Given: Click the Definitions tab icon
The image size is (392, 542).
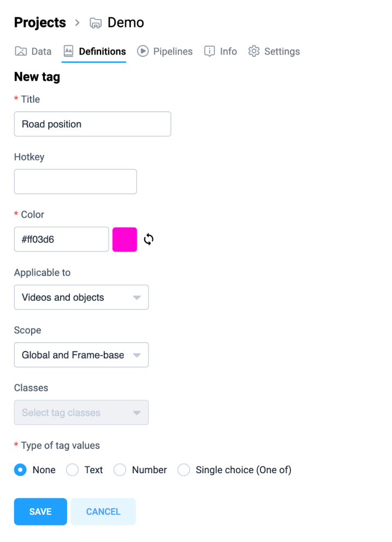Looking at the screenshot, I should [68, 51].
